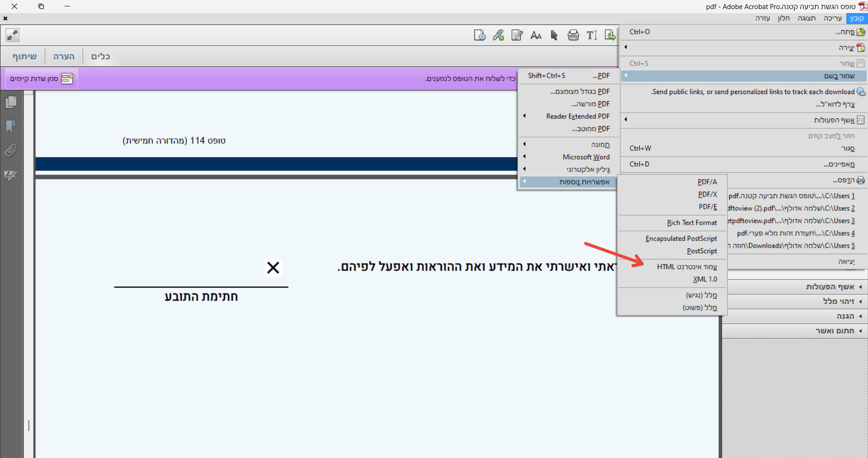The image size is (868, 458).
Task: Expand the יצירה (Create) submenu
Action: pyautogui.click(x=745, y=47)
